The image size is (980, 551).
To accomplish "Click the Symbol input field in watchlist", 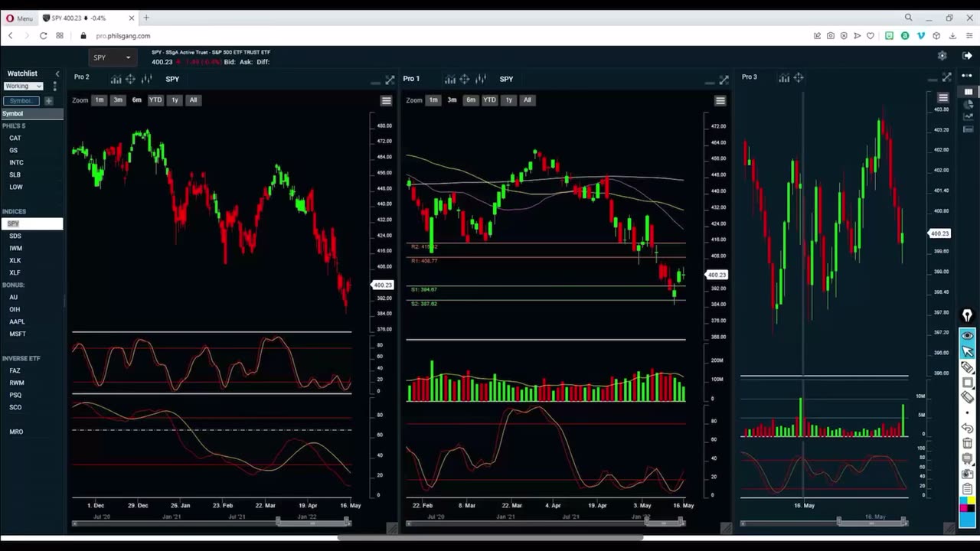I will pos(21,101).
